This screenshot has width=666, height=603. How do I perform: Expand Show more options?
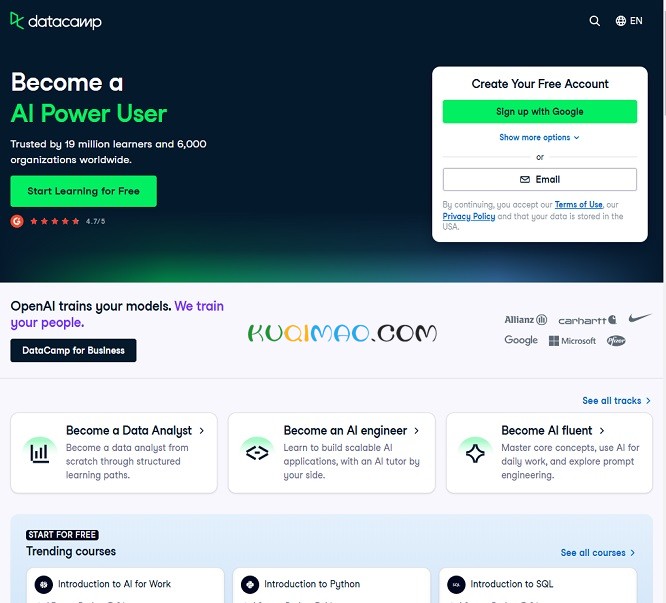tap(539, 137)
